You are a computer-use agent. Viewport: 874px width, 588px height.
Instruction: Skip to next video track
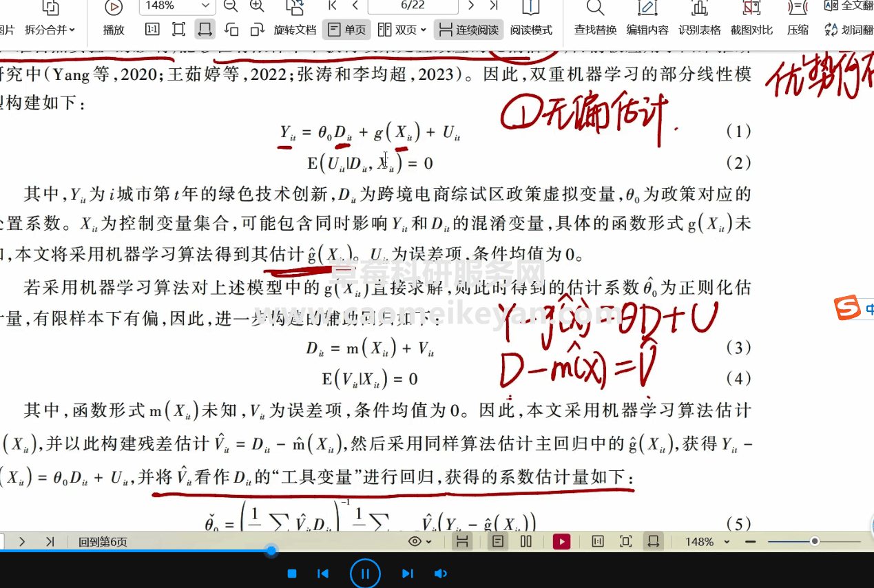coord(407,574)
